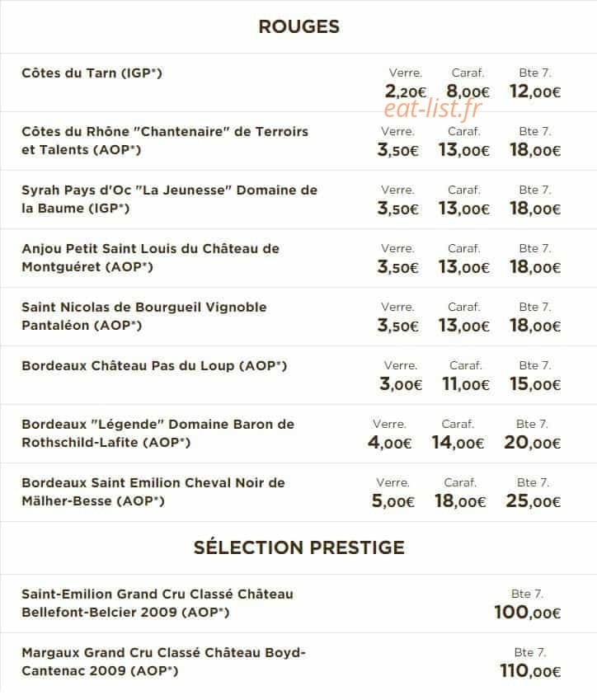Select Bordeaux Château Pas du Loup
This screenshot has width=597, height=700.
[154, 365]
